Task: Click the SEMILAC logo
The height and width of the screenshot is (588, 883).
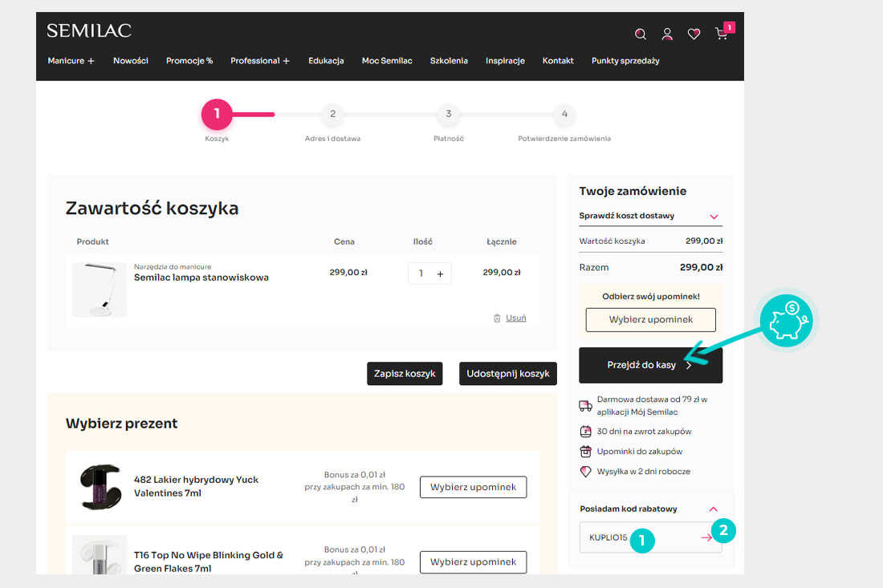Action: pos(89,30)
